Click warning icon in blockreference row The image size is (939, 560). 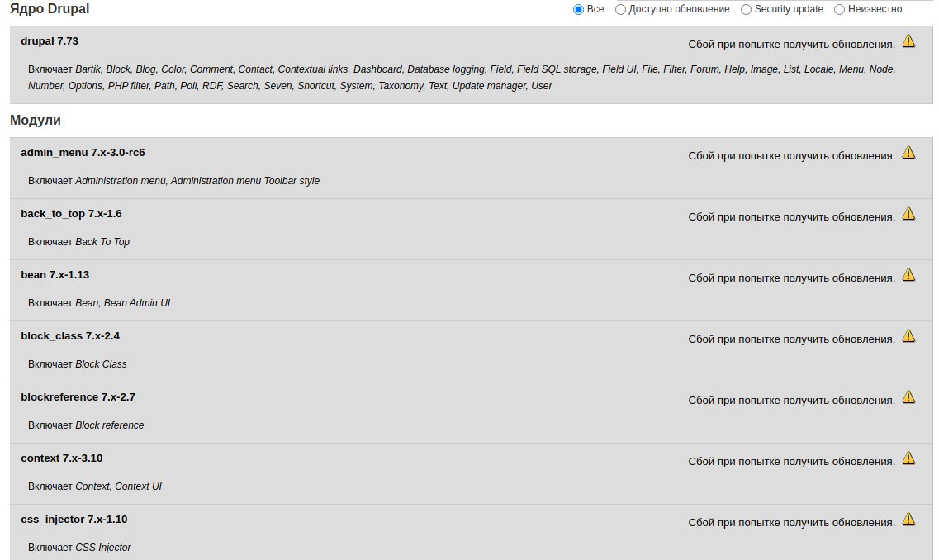908,396
